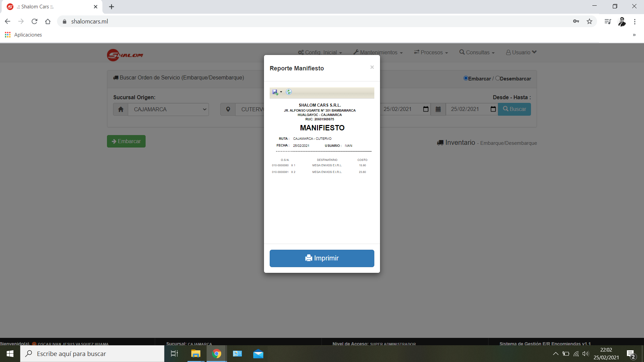Click the export/save icon in report toolbar
The height and width of the screenshot is (362, 644).
pyautogui.click(x=275, y=92)
